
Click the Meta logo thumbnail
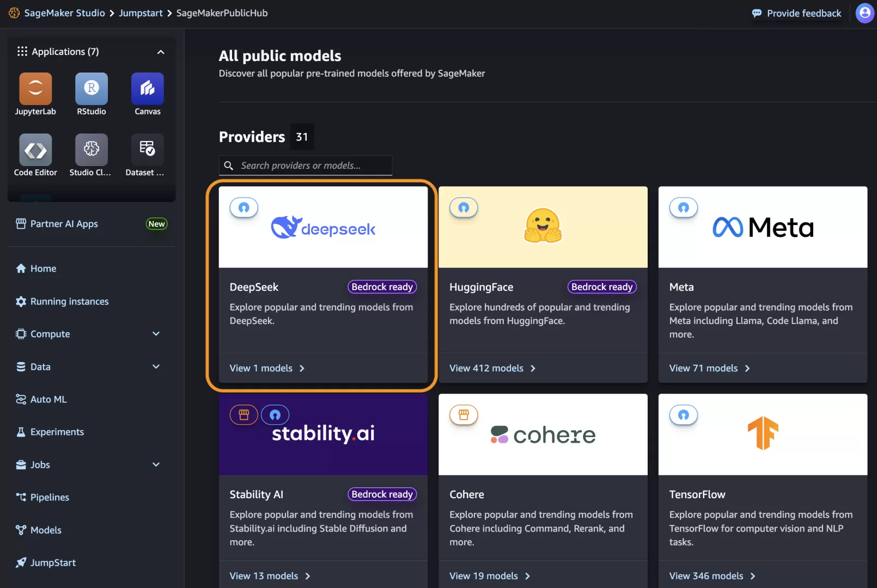[763, 227]
